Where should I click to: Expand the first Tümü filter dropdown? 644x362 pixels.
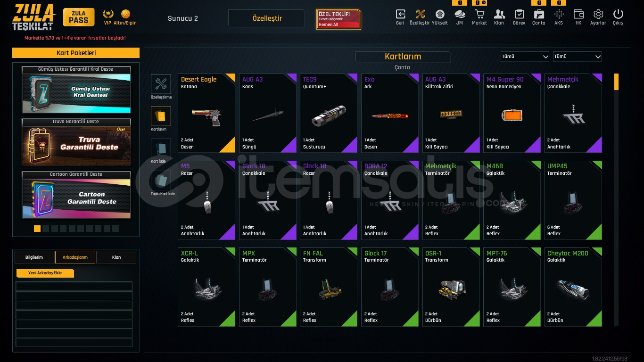tap(525, 57)
